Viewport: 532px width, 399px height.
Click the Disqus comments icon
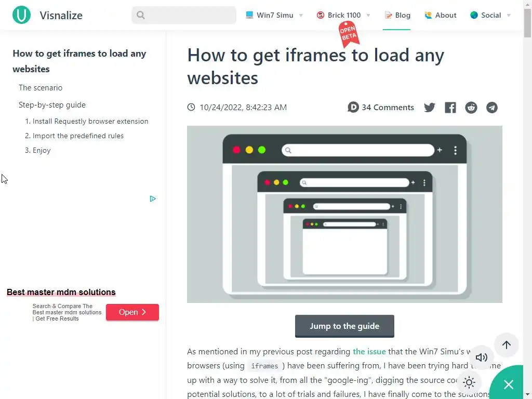(x=353, y=107)
